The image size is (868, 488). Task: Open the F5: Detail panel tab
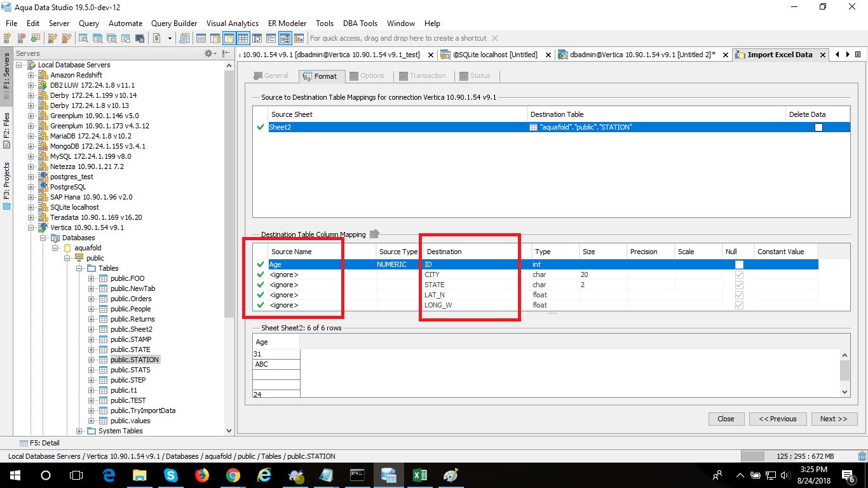(x=39, y=443)
